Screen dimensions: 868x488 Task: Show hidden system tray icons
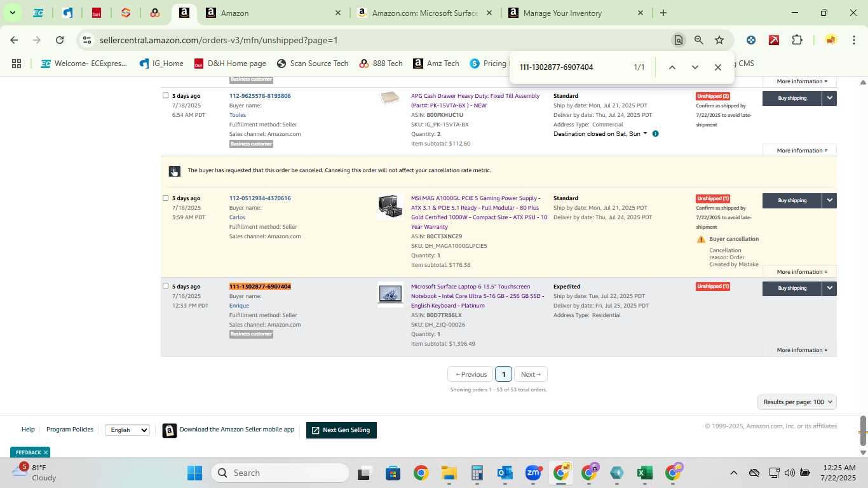coord(733,473)
